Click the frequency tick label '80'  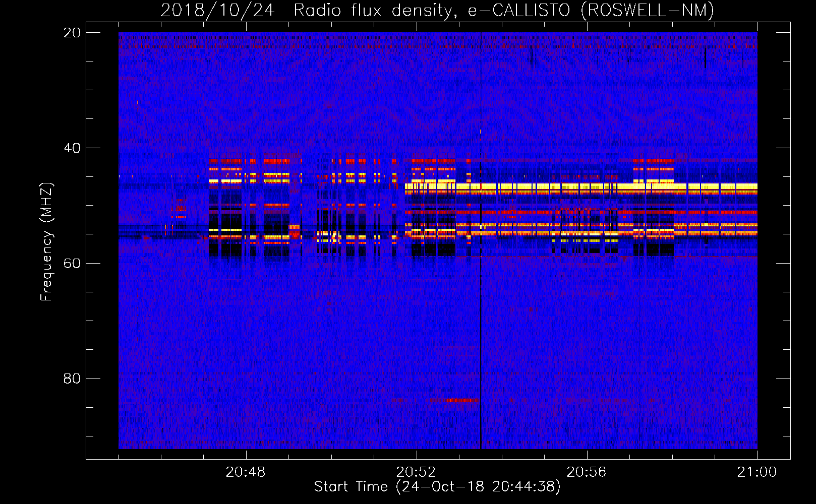point(72,379)
